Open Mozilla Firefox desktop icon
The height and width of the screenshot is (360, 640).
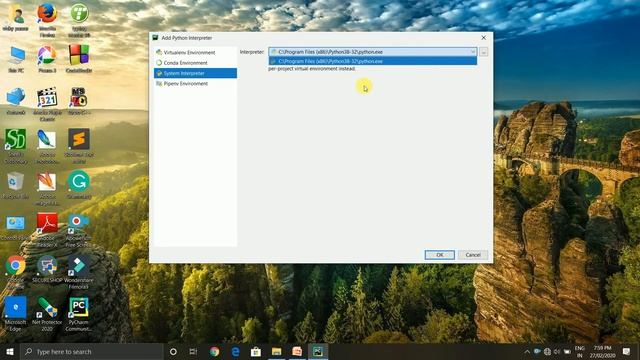pos(47,20)
